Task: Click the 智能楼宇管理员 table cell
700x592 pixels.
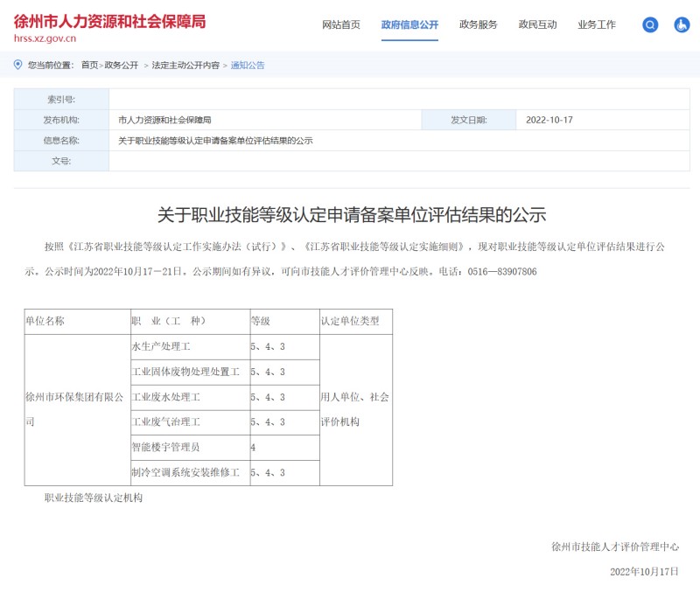Action: (x=165, y=448)
